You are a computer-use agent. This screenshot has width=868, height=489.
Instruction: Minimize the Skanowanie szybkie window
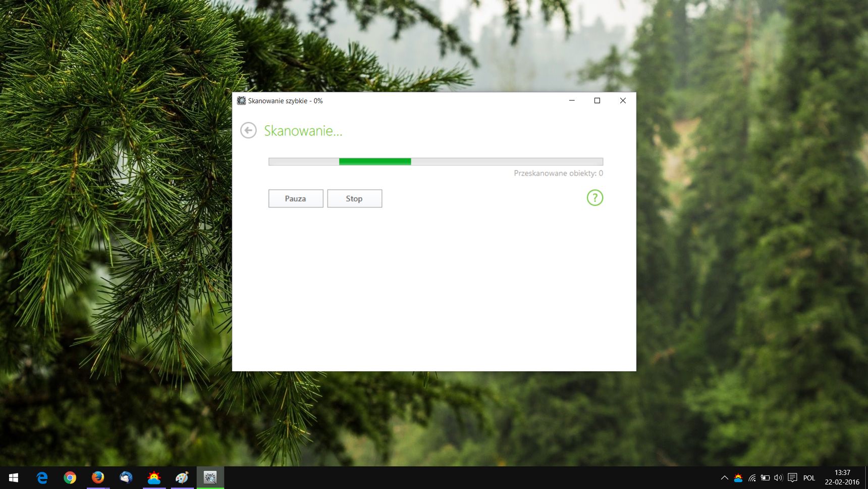point(572,101)
